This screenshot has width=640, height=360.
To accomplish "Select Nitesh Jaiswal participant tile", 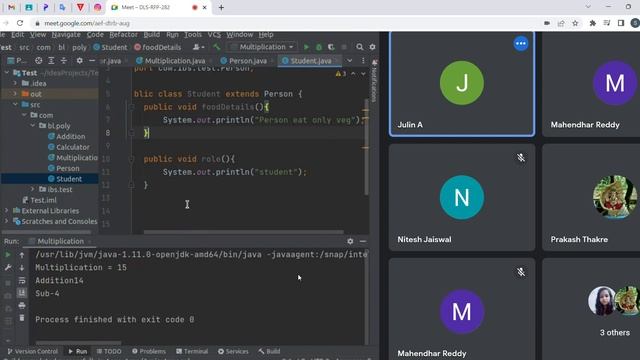I will (x=462, y=197).
